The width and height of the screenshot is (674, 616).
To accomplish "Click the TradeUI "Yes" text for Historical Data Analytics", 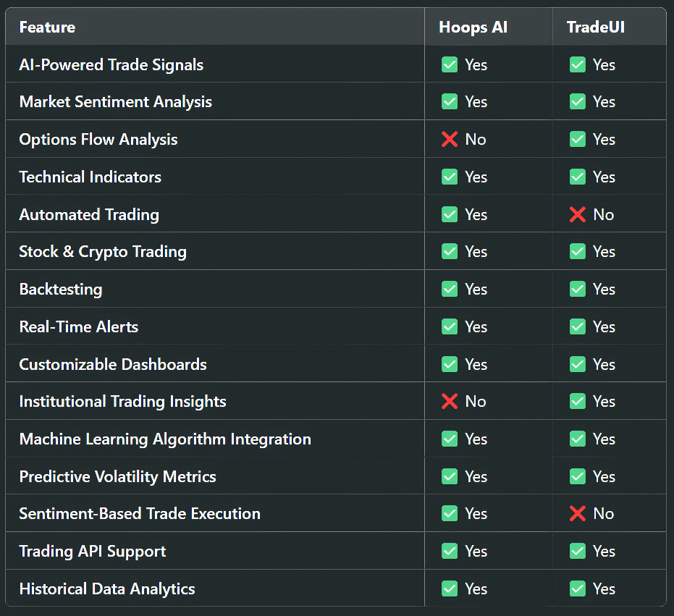I will click(x=604, y=589).
